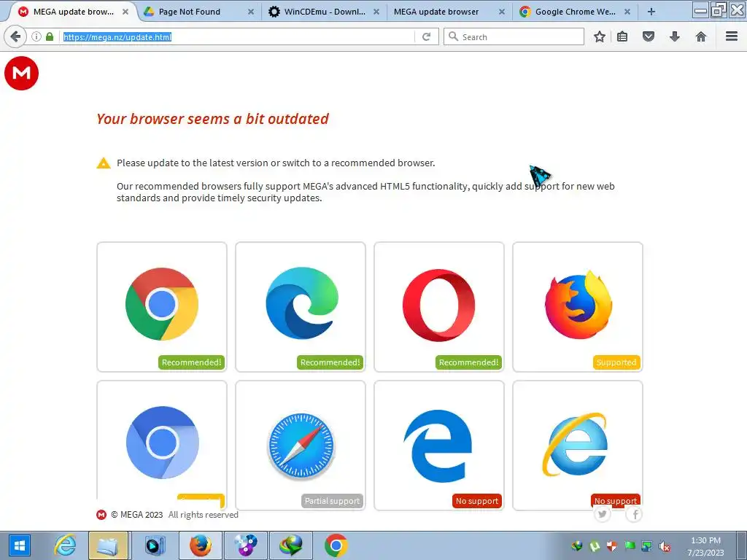The width and height of the screenshot is (747, 560).
Task: Click the MEGA logo at page top
Action: (x=21, y=74)
